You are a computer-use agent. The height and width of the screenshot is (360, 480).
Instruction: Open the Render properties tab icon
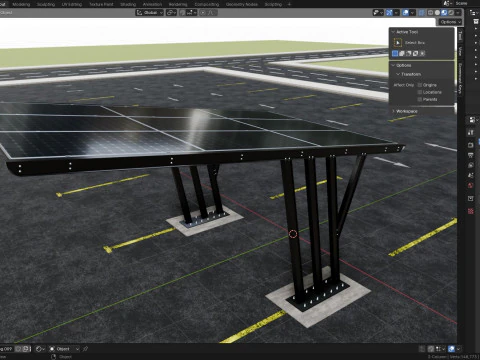[471, 145]
